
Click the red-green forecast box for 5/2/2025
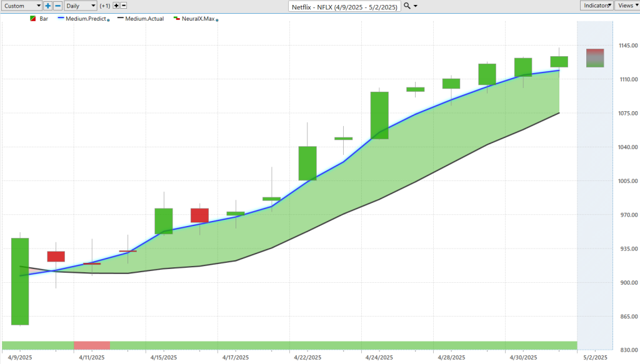595,58
